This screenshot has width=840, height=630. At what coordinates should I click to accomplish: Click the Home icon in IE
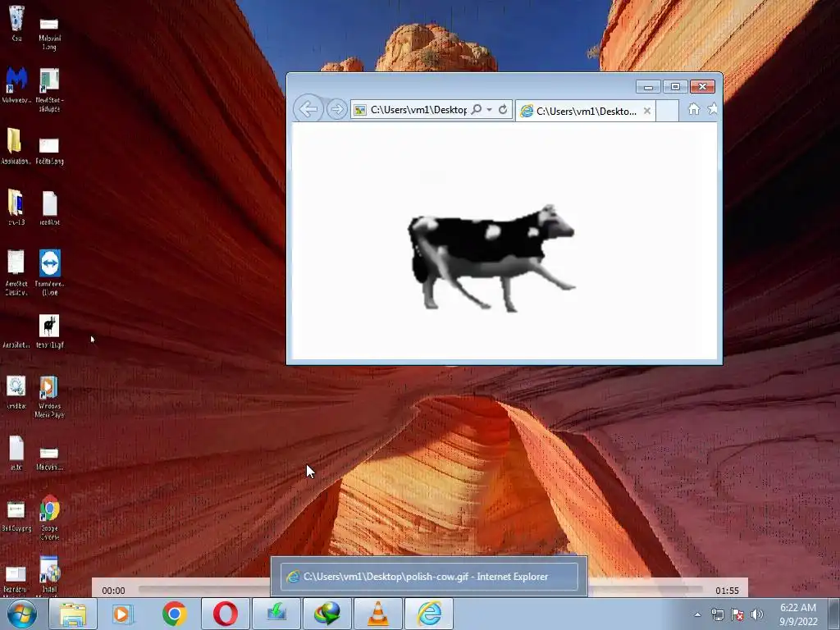click(x=694, y=109)
